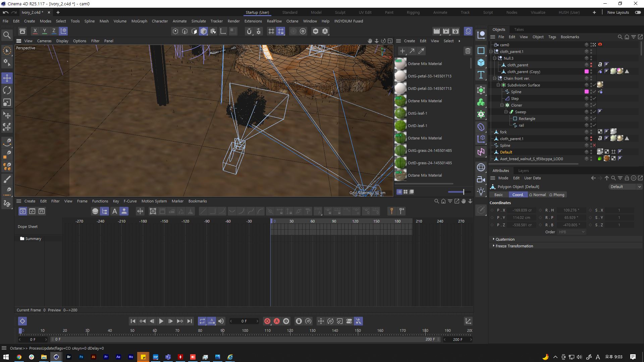
Task: Toggle the sound speaker icon in transport
Action: click(x=221, y=321)
